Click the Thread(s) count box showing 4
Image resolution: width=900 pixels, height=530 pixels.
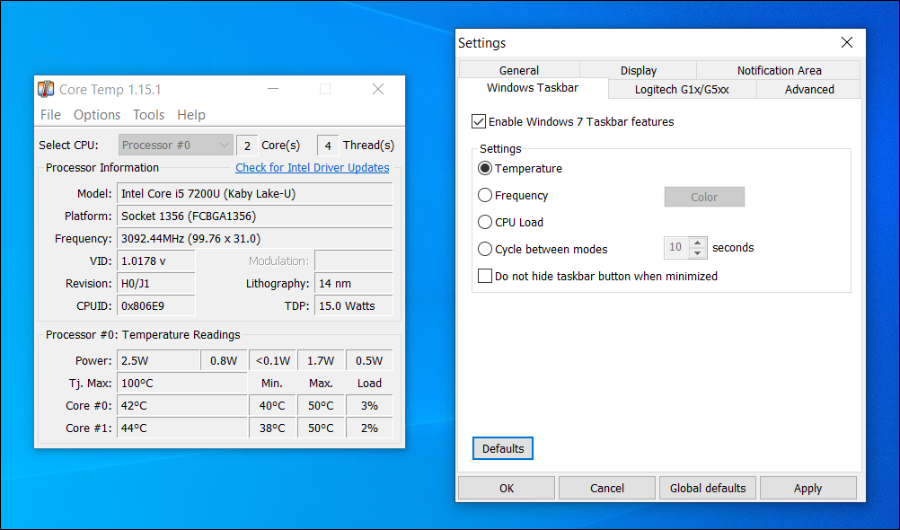328,145
